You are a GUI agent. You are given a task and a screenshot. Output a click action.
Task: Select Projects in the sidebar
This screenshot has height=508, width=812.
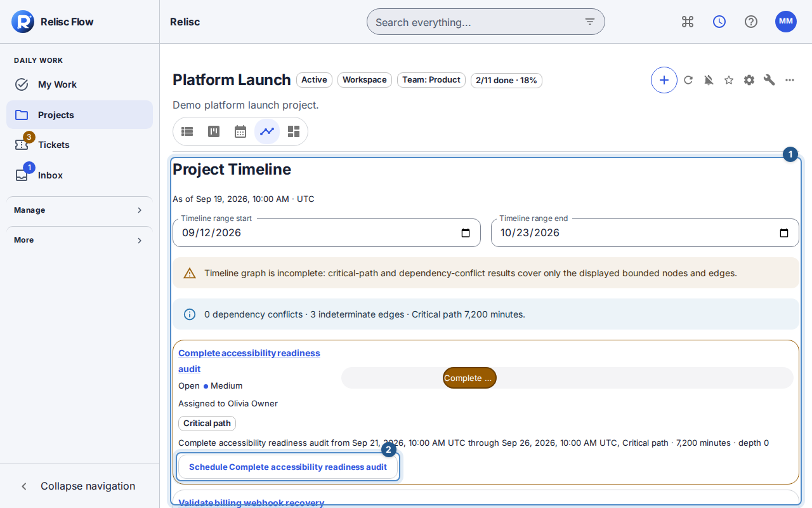[79, 115]
